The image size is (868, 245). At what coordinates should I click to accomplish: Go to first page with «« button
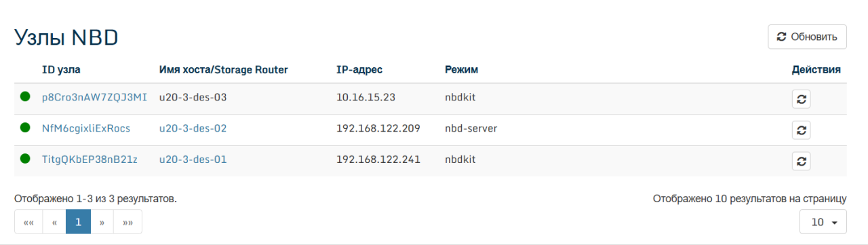28,222
